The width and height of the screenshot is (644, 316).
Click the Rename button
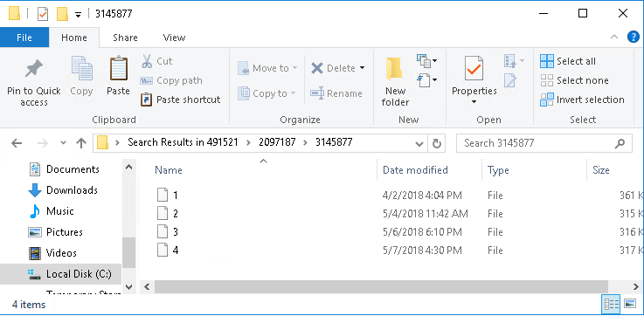point(336,93)
